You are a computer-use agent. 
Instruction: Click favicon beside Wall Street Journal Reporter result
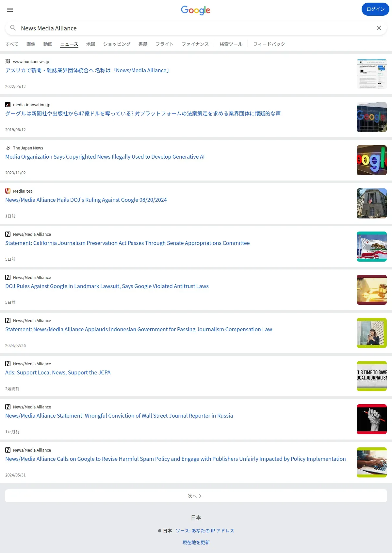[x=8, y=407]
